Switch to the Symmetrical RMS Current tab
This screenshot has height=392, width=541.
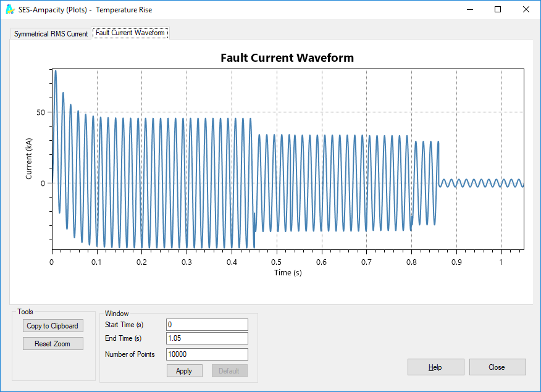point(51,34)
